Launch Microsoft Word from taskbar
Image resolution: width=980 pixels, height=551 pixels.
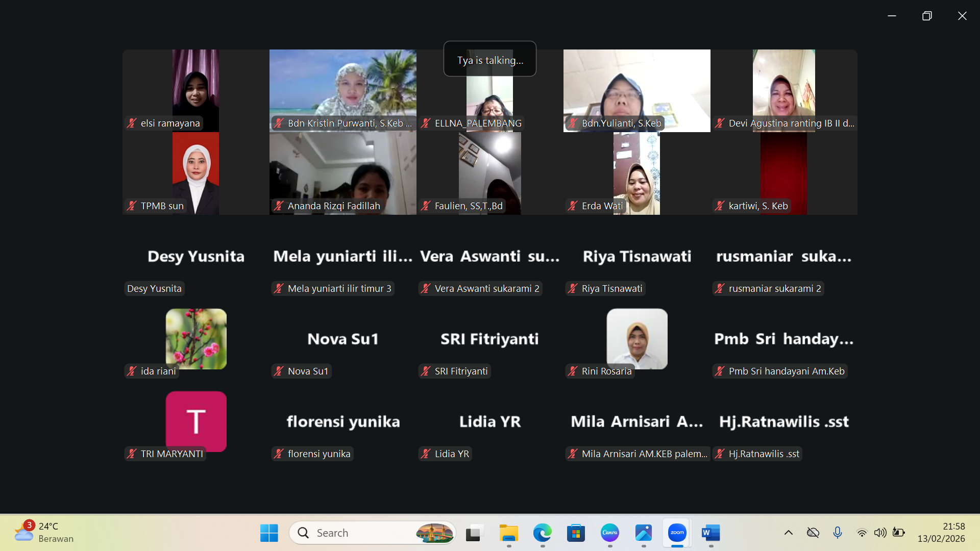tap(710, 533)
